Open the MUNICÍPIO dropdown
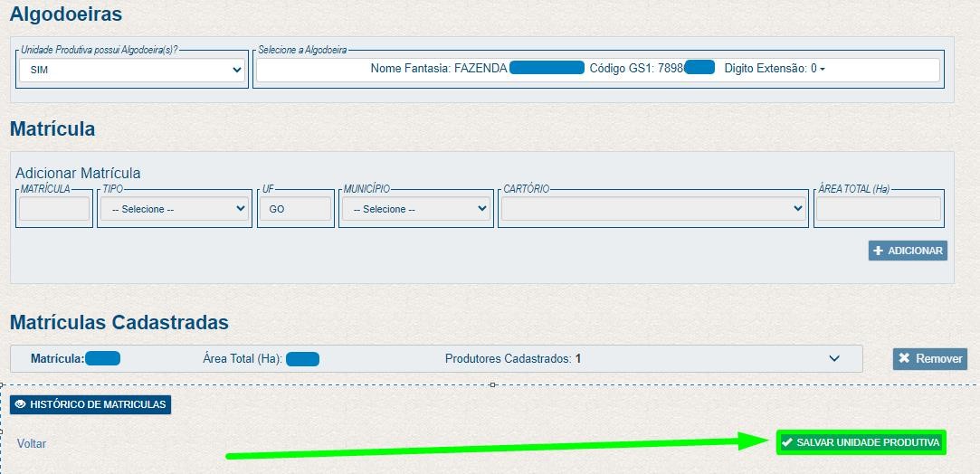 click(415, 209)
